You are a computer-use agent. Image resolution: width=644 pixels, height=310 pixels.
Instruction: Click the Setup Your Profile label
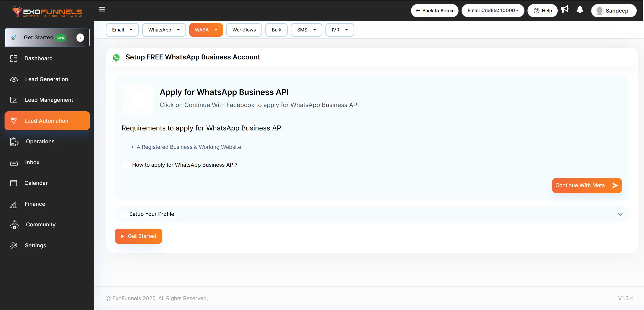pos(151,214)
